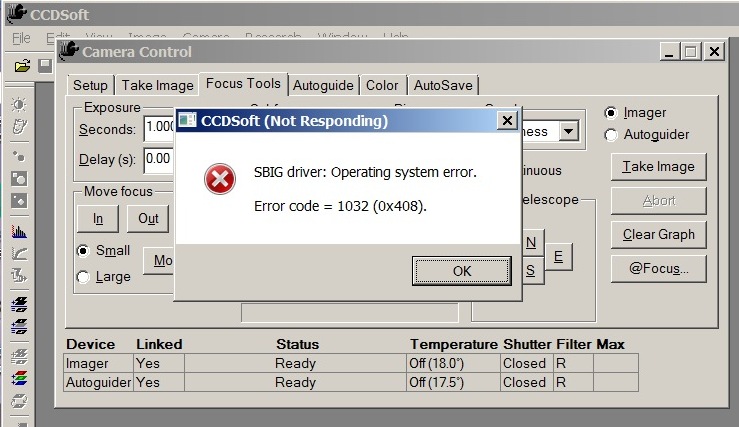Click the Take Image button on right
Screen dimensions: 739x427
pyautogui.click(x=658, y=166)
